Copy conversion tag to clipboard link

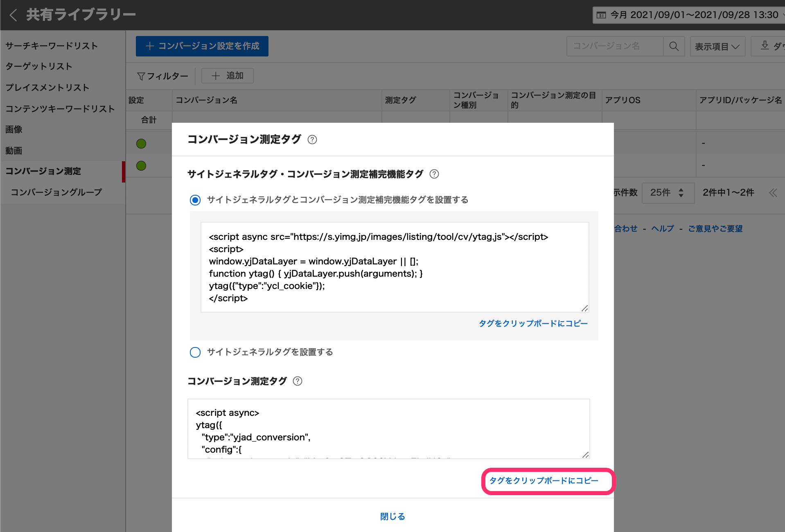pos(544,481)
